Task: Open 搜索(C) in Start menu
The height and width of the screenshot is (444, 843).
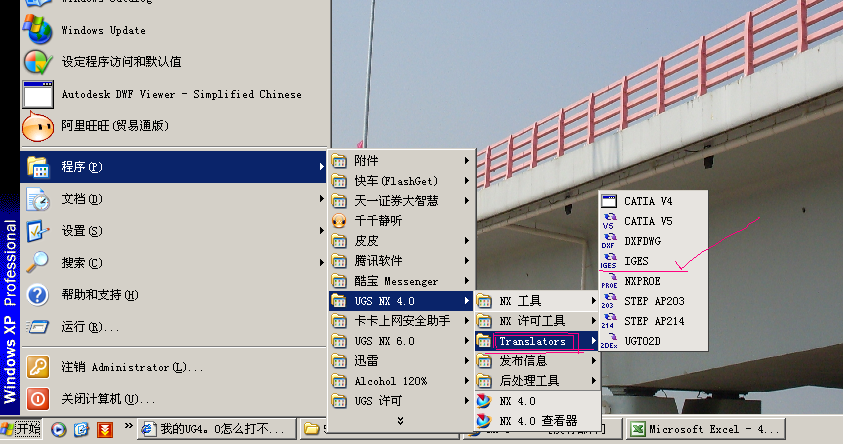Action: click(x=174, y=262)
